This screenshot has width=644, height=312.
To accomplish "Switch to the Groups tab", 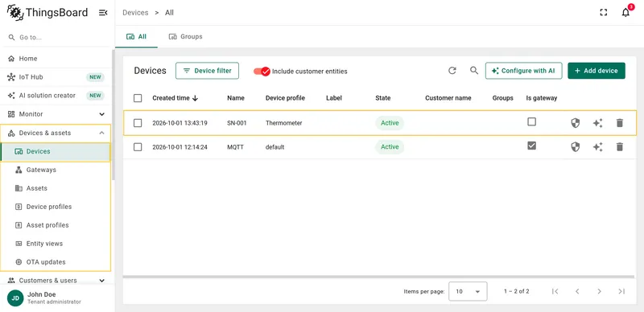I will point(186,36).
